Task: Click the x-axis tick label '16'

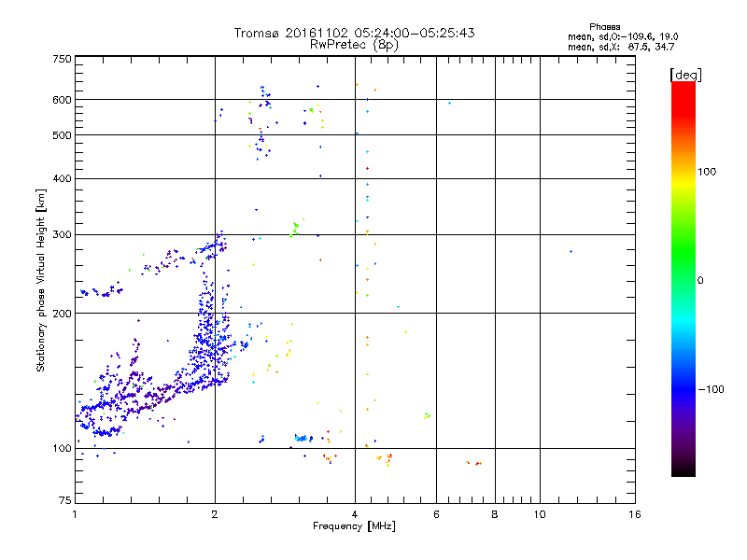Action: click(x=635, y=514)
